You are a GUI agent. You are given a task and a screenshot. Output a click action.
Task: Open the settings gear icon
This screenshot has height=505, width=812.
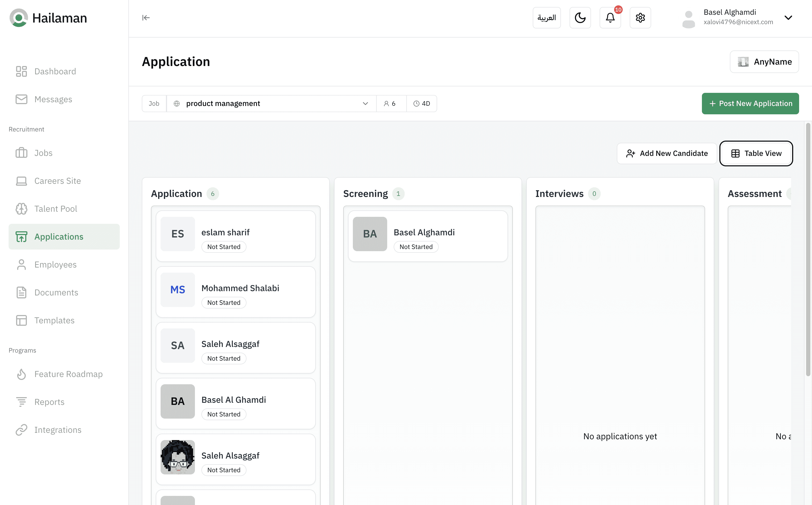640,18
